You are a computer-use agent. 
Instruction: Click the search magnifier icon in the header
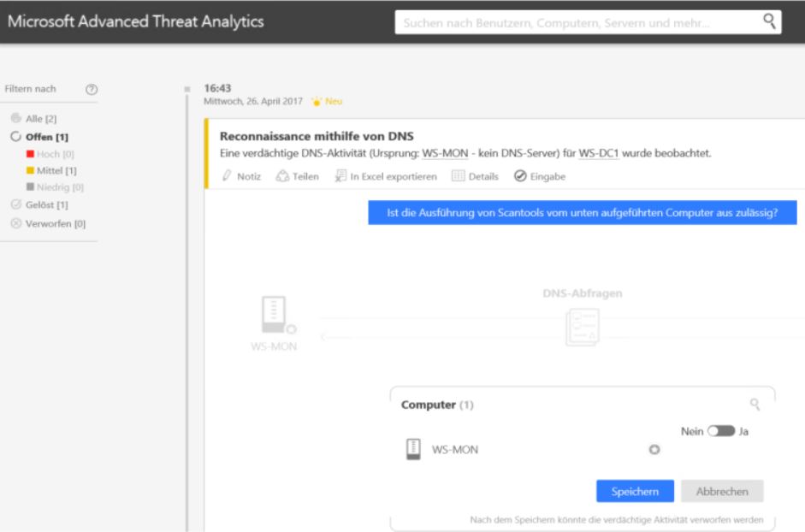768,21
